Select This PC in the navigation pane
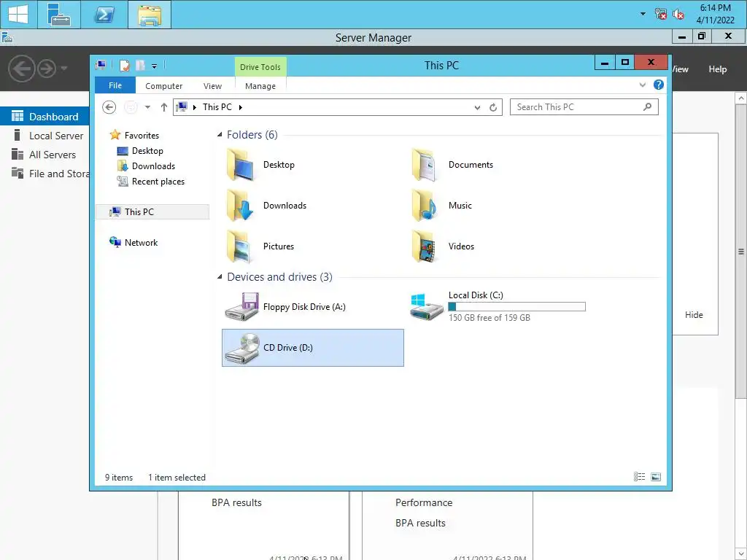 tap(152, 212)
